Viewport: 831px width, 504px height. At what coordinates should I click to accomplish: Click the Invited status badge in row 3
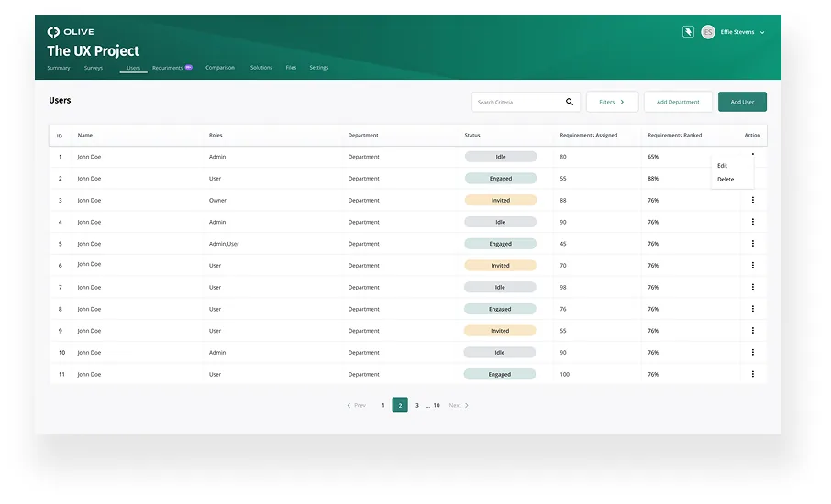pyautogui.click(x=501, y=200)
